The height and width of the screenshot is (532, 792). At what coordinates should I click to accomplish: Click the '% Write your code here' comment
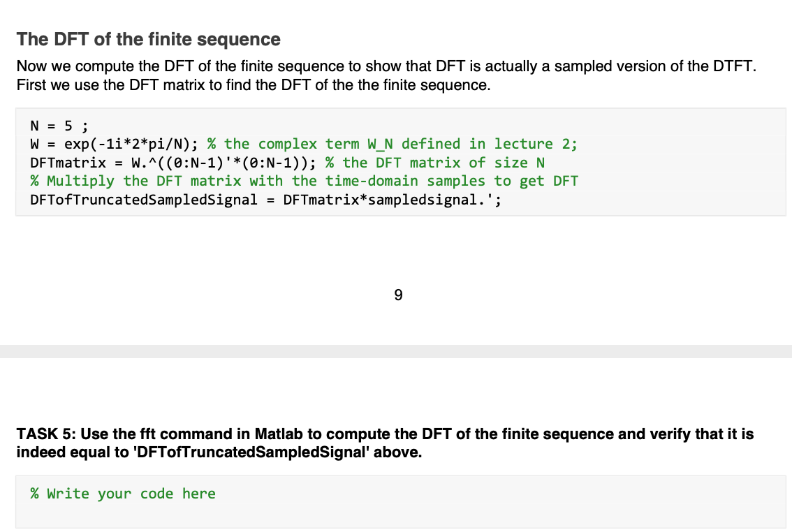123,494
